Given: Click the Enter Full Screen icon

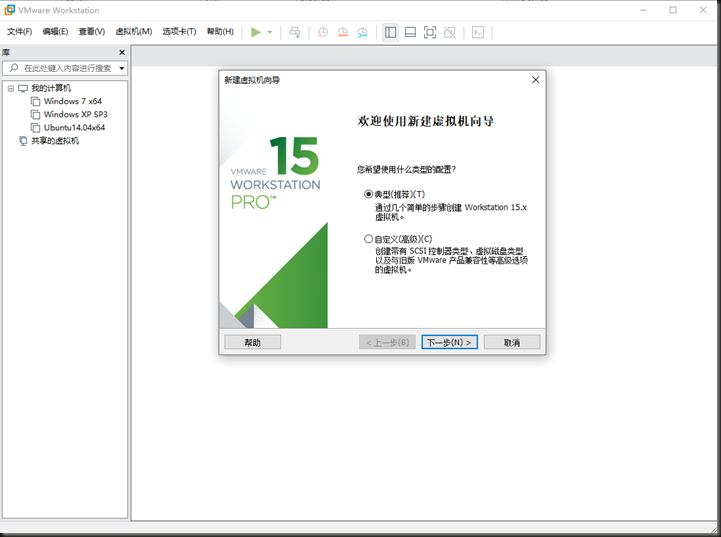Looking at the screenshot, I should [x=430, y=32].
